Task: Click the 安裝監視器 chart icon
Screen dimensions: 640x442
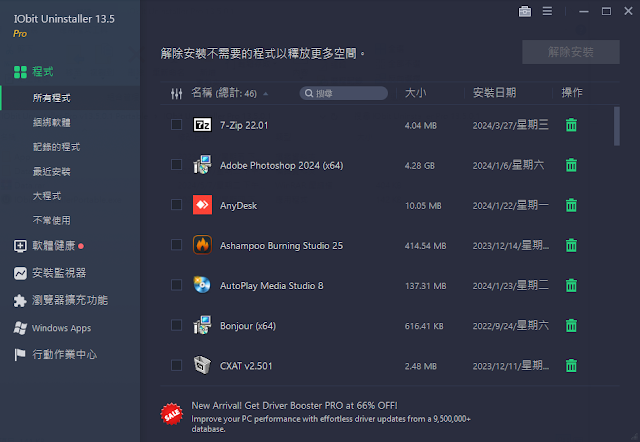Action: [x=20, y=273]
